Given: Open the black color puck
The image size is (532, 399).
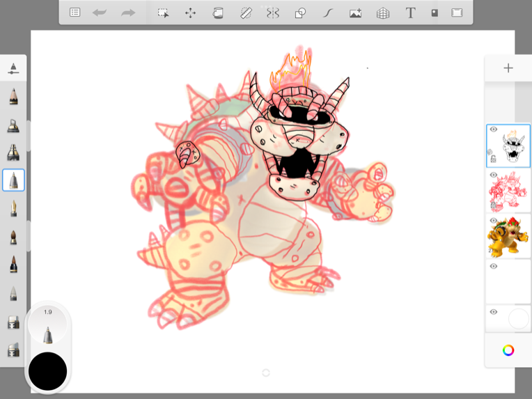Looking at the screenshot, I should pyautogui.click(x=47, y=371).
